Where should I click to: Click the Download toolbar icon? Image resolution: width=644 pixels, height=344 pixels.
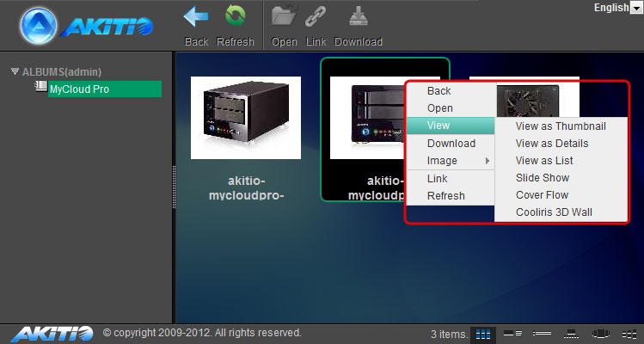[x=358, y=17]
